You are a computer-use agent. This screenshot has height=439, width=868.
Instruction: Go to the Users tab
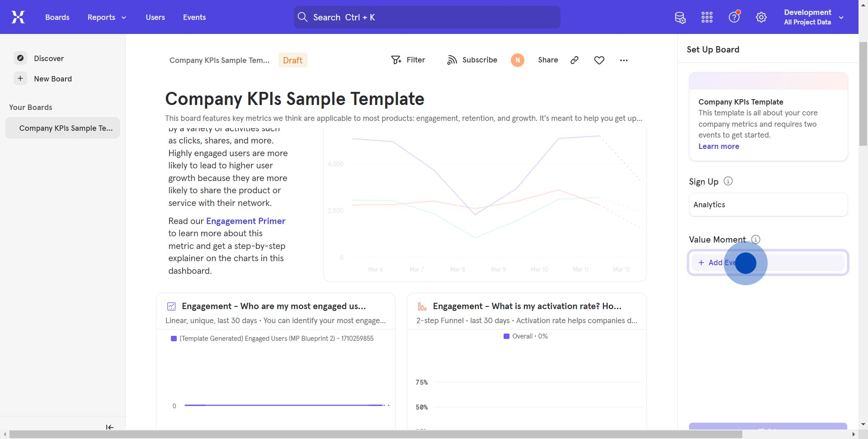[155, 17]
